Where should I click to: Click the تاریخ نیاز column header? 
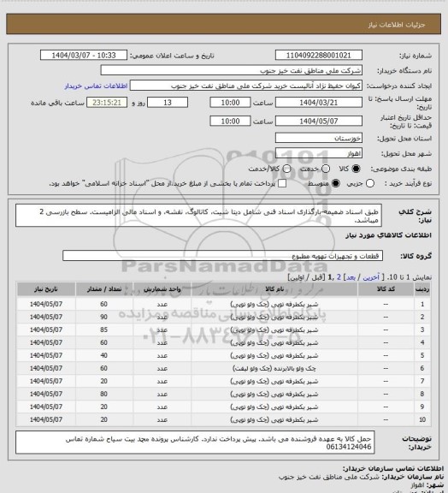click(x=46, y=289)
